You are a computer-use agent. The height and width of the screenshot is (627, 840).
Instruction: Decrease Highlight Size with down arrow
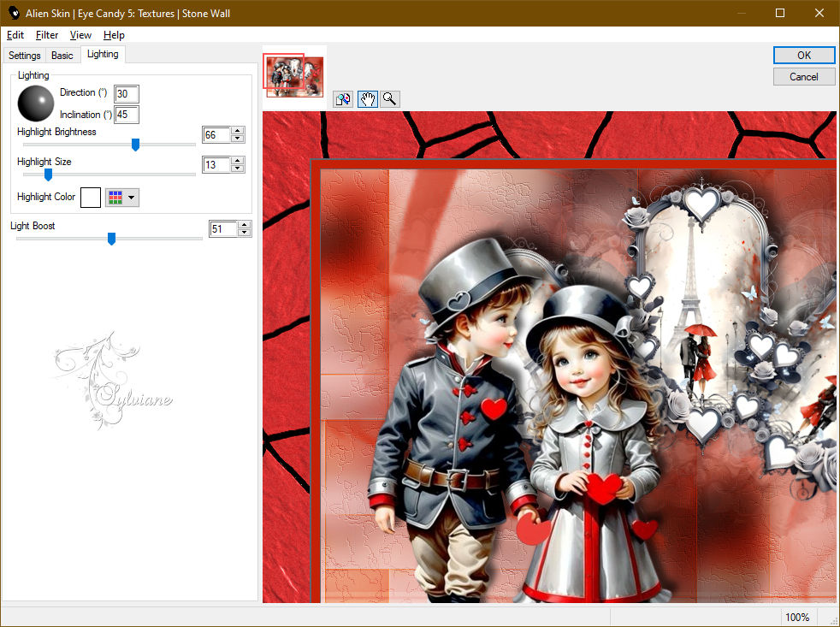[238, 169]
